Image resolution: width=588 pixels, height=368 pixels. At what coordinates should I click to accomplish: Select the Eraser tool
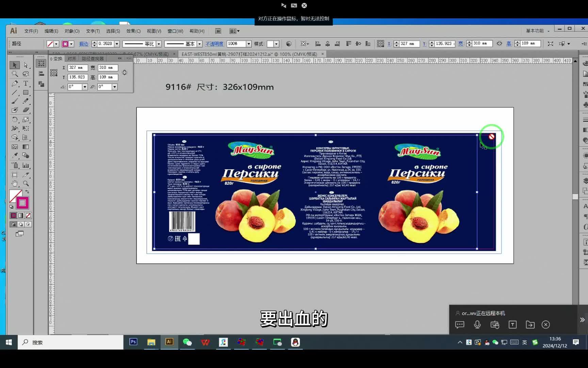[26, 110]
